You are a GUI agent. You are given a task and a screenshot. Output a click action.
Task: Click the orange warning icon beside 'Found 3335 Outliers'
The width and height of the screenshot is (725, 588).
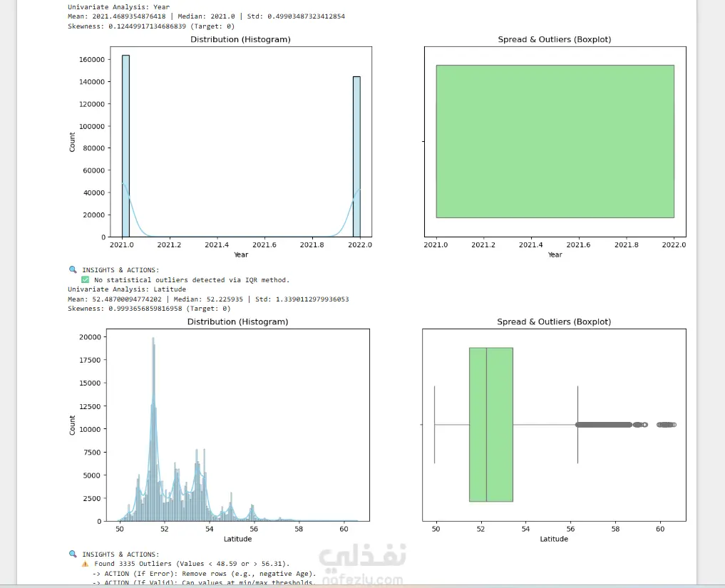[x=85, y=564]
